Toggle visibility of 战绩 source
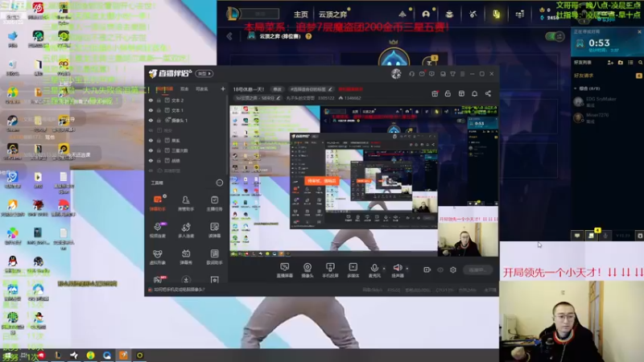The width and height of the screenshot is (644, 362). pos(151,161)
